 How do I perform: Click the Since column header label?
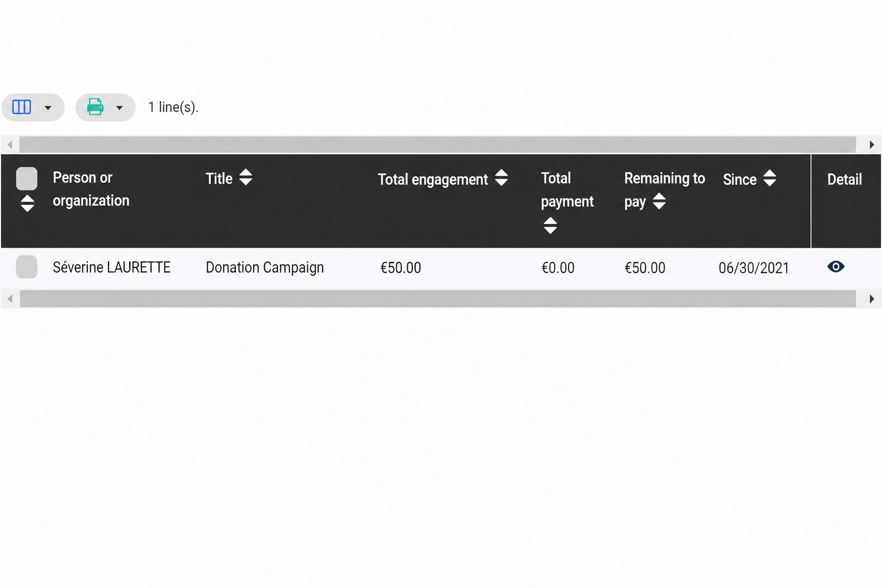pos(740,180)
